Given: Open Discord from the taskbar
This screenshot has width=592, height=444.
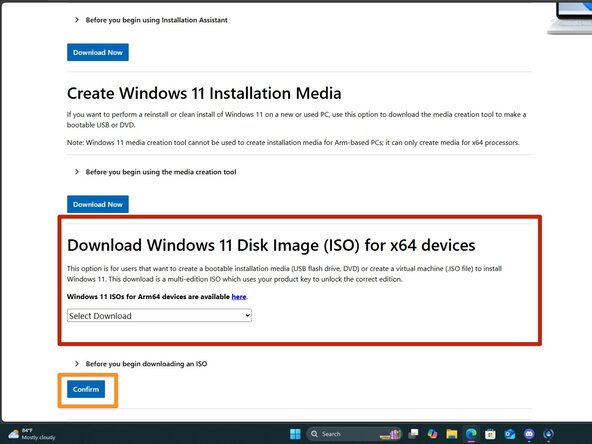Looking at the screenshot, I should tap(529, 434).
